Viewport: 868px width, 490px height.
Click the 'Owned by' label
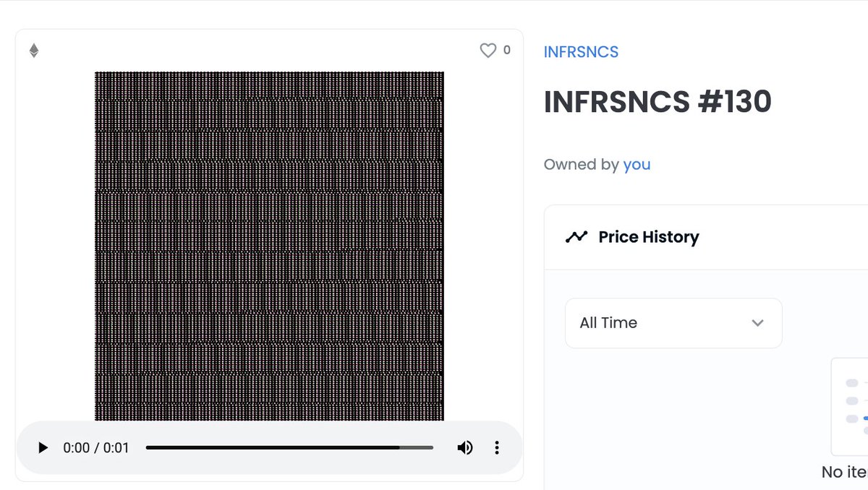(581, 165)
